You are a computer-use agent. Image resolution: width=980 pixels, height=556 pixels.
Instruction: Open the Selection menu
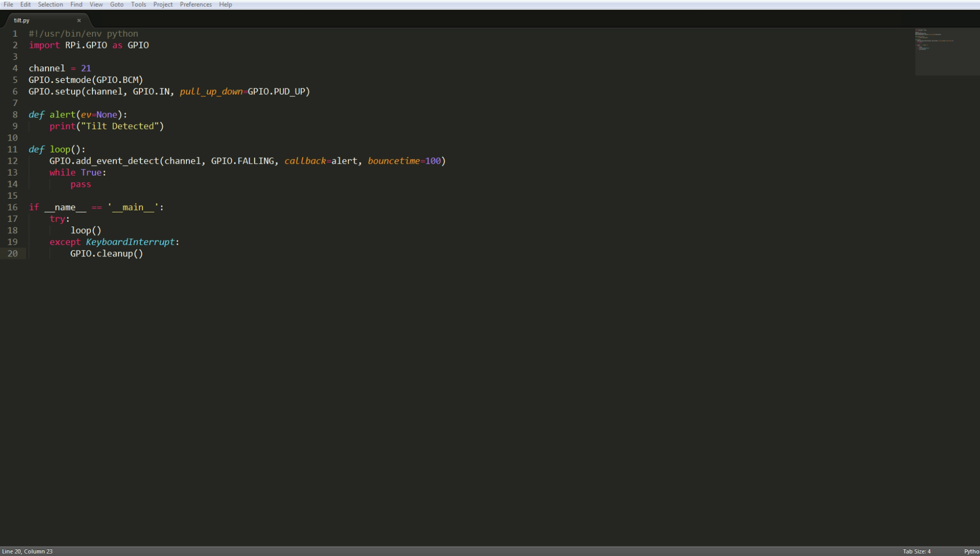50,5
